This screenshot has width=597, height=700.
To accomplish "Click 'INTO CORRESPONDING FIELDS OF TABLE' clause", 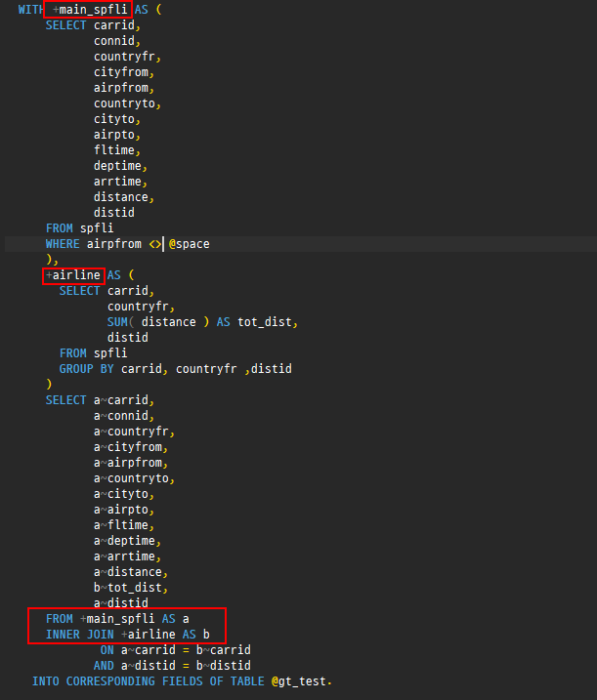I will [148, 681].
